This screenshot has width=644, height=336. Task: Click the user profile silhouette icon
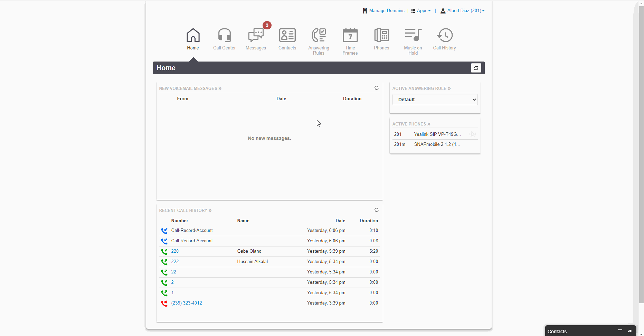pos(443,11)
